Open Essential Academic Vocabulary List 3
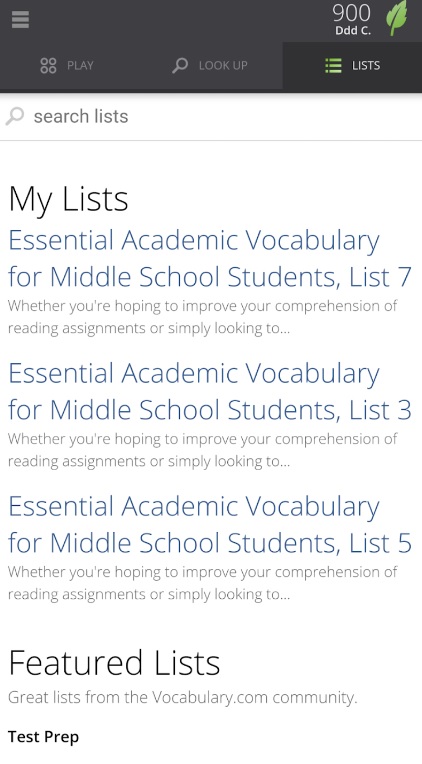 (x=210, y=391)
